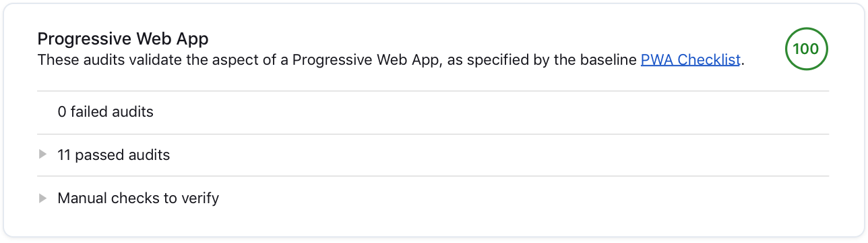Viewport: 868px width, 243px height.
Task: Click the number 11 in passed audits
Action: [x=65, y=155]
